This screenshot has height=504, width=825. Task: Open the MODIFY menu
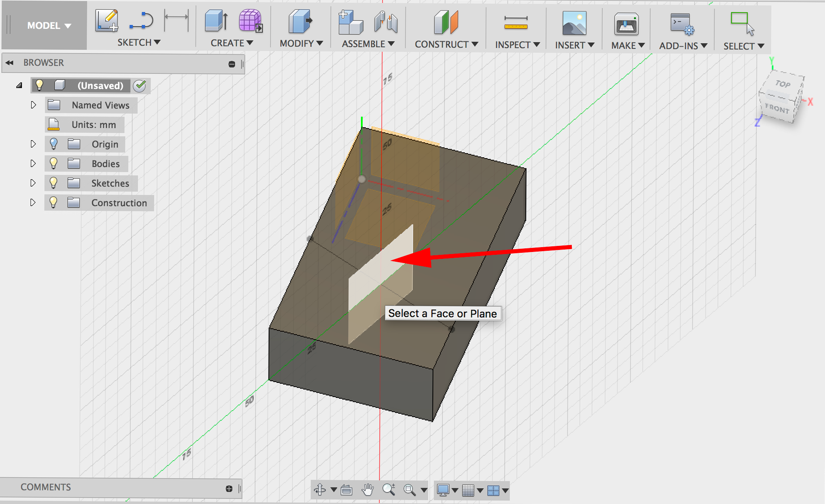point(301,43)
